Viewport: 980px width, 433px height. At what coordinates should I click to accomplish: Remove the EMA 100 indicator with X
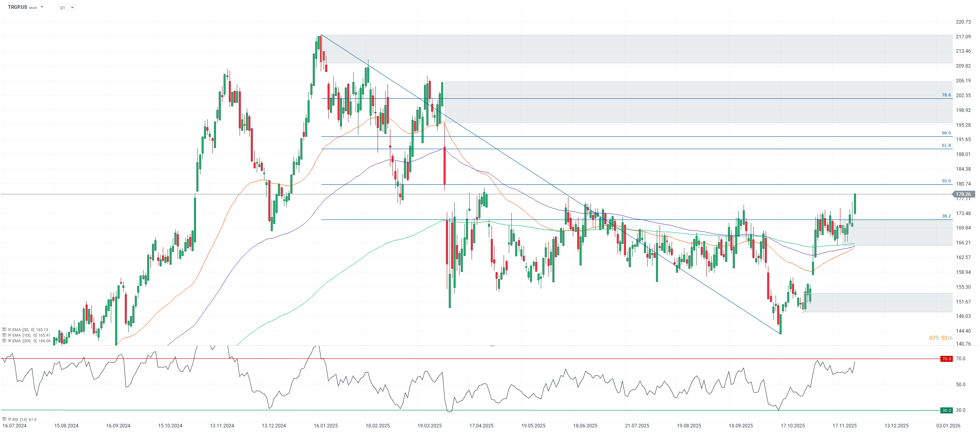click(10, 335)
